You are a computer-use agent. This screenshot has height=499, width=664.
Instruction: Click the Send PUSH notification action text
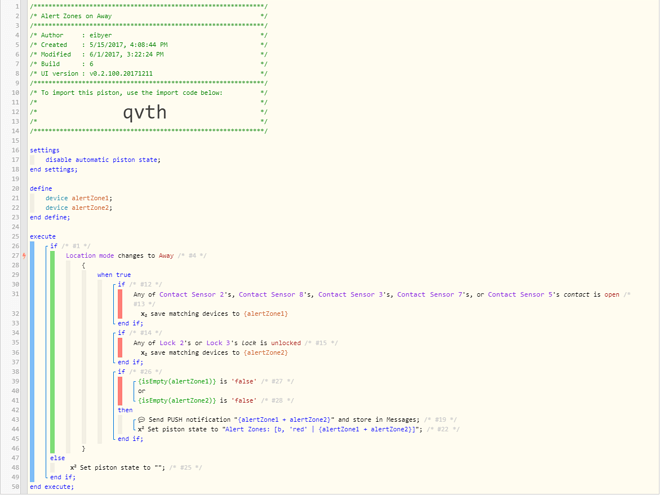coord(284,420)
